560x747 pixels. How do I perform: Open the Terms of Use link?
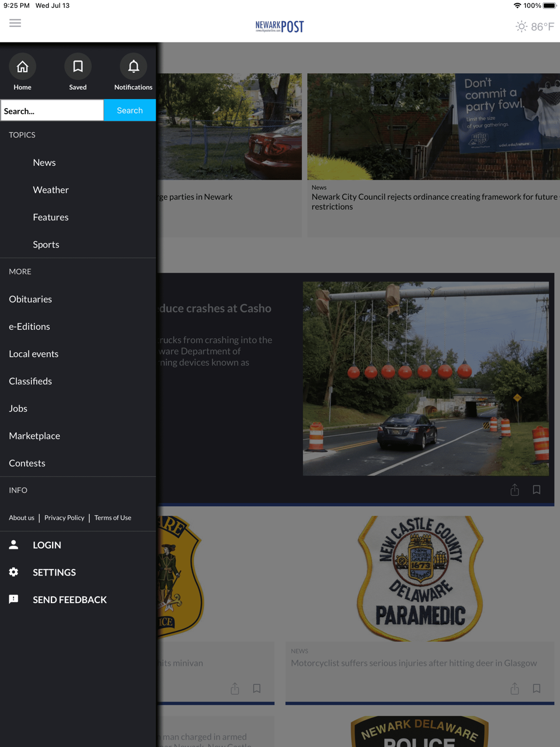tap(113, 518)
